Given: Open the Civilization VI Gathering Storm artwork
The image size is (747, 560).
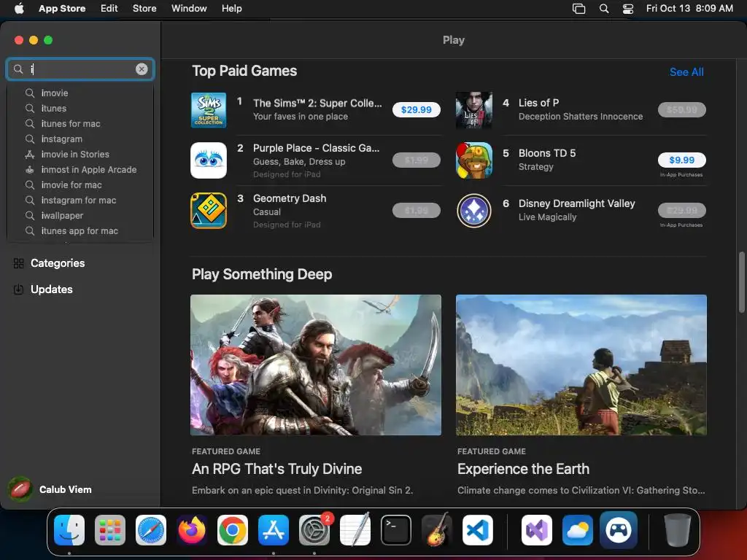Looking at the screenshot, I should coord(581,365).
